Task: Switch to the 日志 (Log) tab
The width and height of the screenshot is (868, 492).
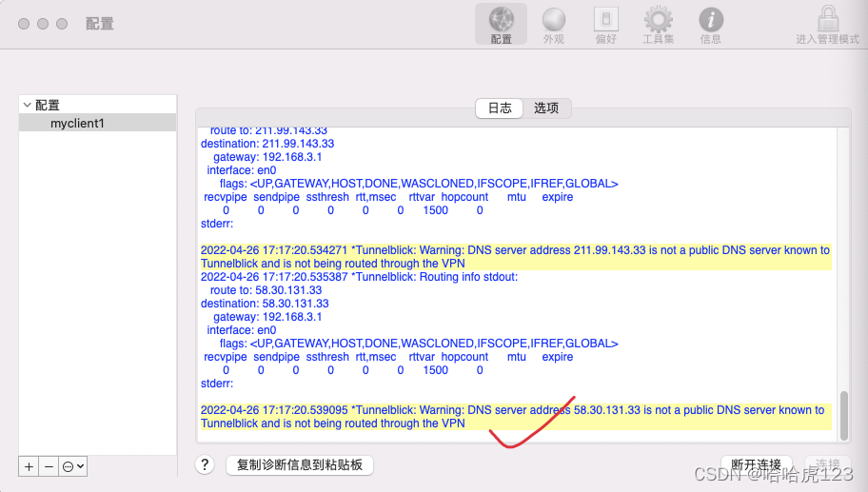Action: pos(500,108)
